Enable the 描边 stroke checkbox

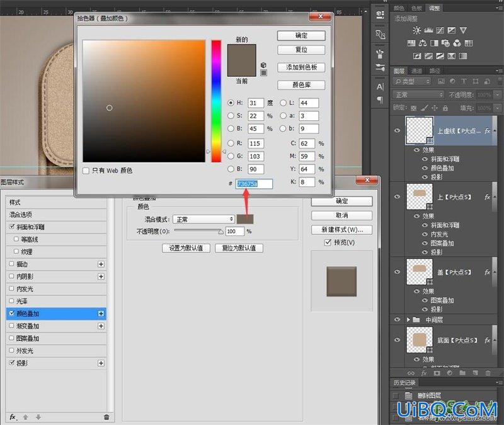coord(12,264)
